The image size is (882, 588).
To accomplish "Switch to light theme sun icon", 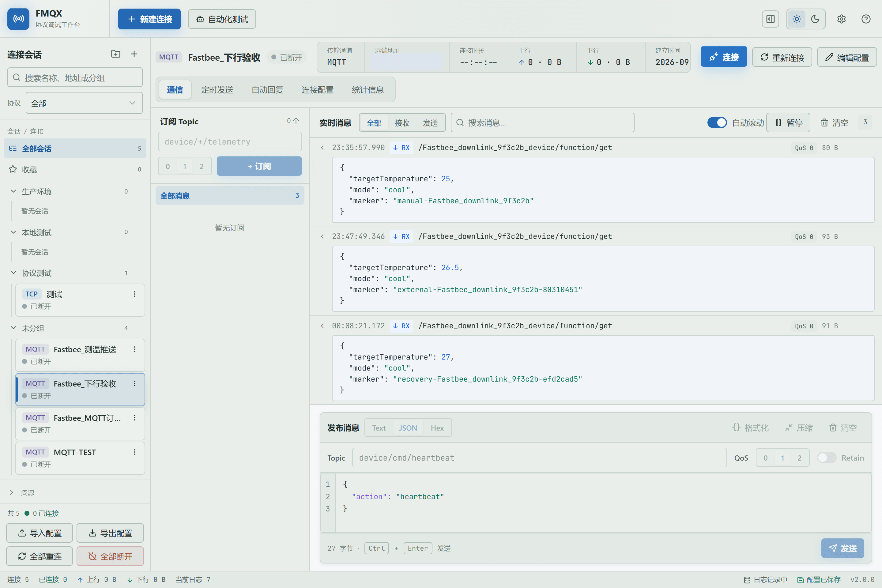I will 797,19.
